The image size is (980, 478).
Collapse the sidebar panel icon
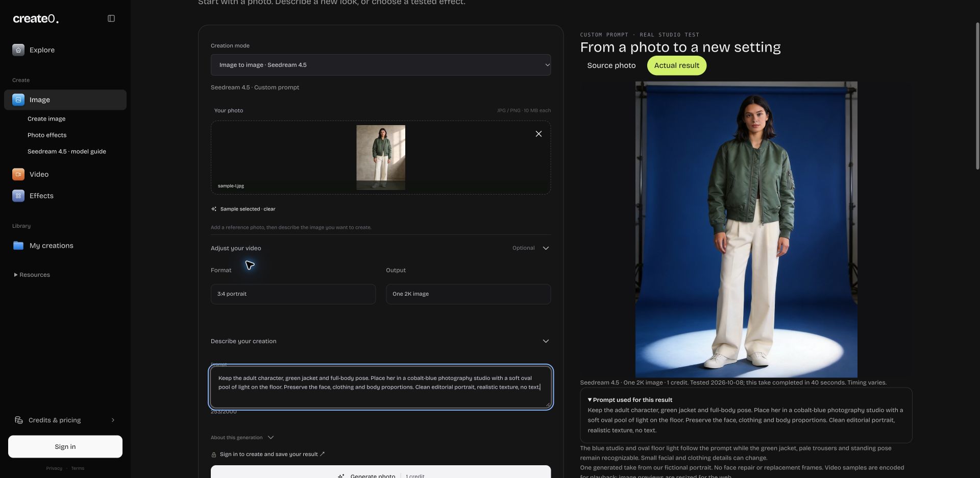point(111,18)
